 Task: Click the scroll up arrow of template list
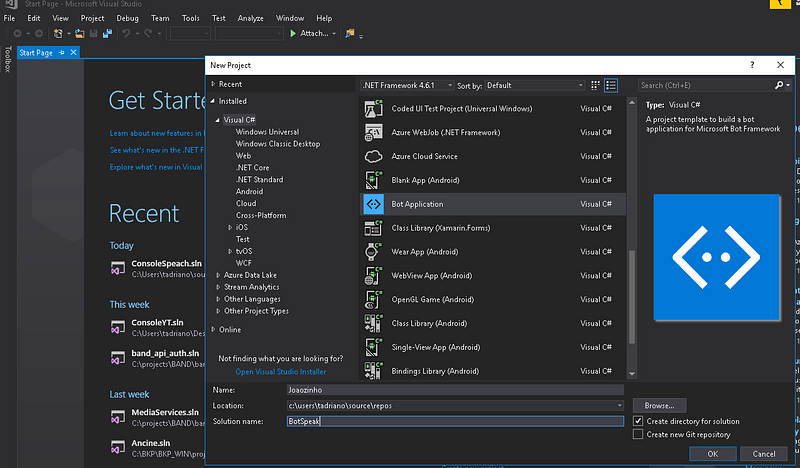(632, 103)
